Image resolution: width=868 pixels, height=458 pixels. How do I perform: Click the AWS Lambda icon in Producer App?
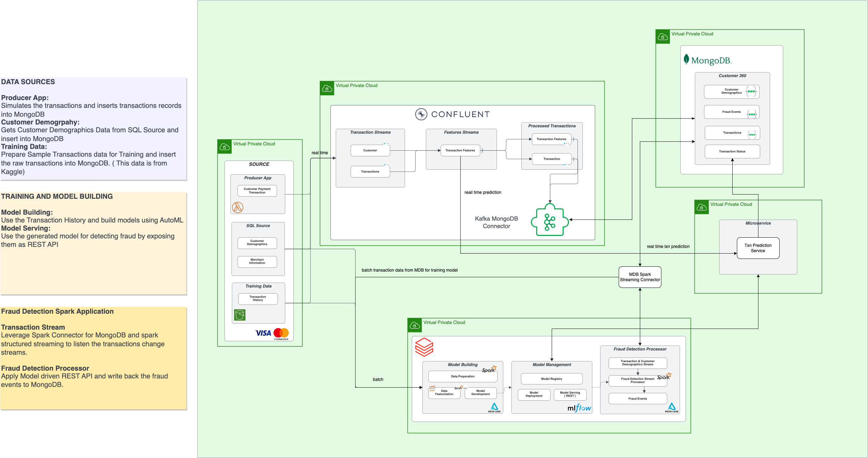click(237, 207)
